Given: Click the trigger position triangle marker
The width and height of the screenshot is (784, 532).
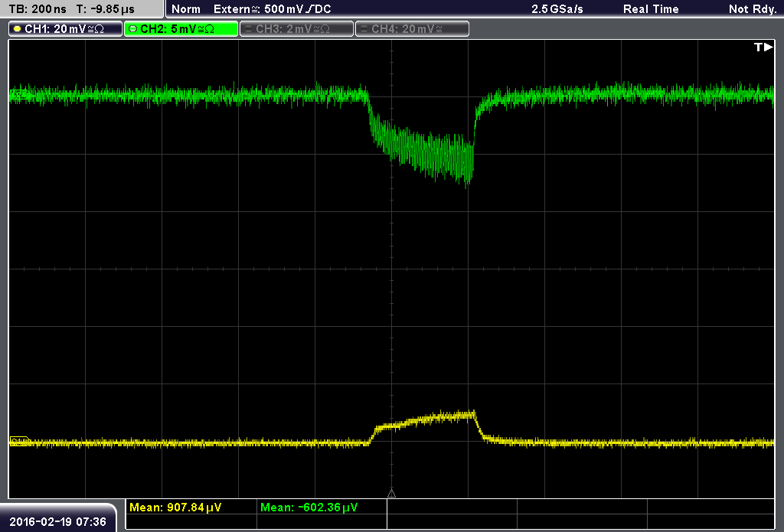Looking at the screenshot, I should [x=391, y=494].
